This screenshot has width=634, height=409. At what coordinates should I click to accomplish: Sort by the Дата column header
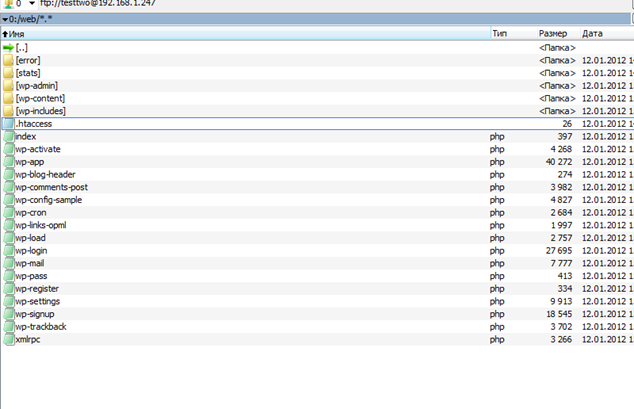tap(607, 34)
